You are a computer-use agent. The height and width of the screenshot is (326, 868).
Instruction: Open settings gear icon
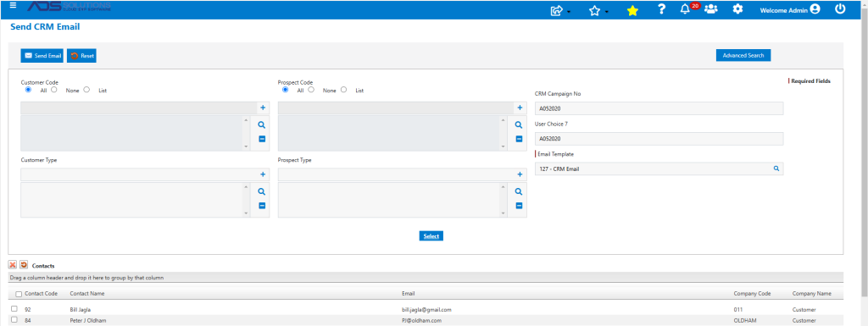pyautogui.click(x=737, y=9)
